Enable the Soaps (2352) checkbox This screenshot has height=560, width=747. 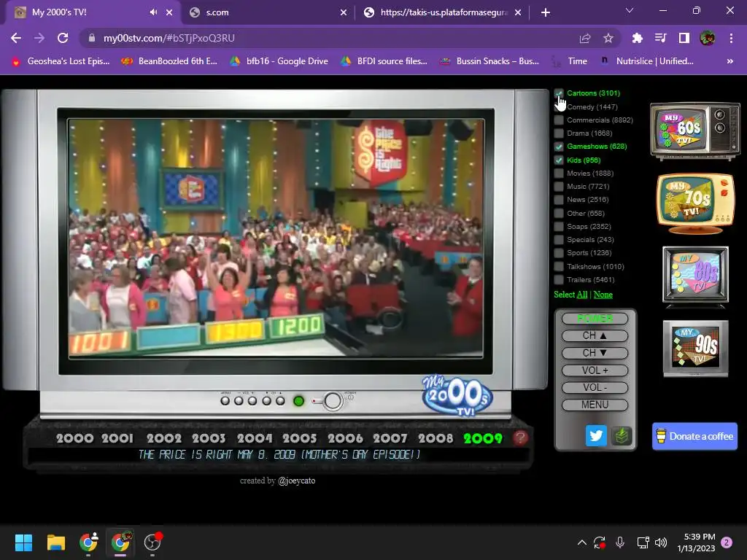pos(559,227)
